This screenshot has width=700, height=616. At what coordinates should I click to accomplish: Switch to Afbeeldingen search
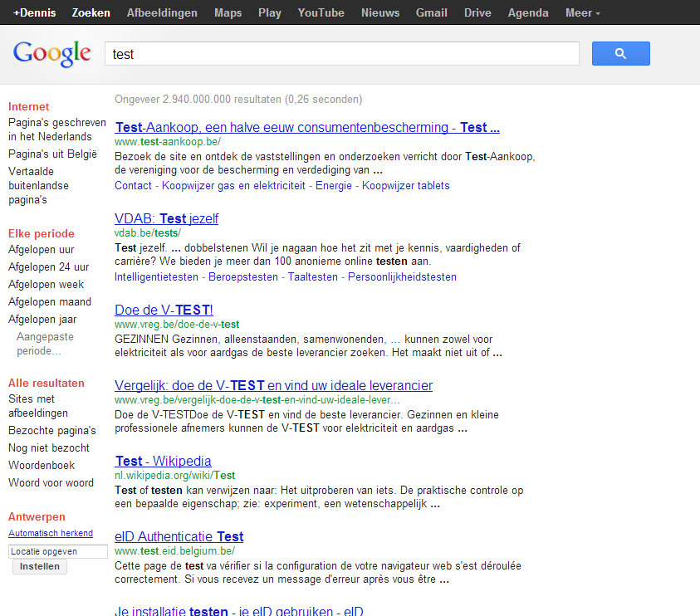click(162, 12)
